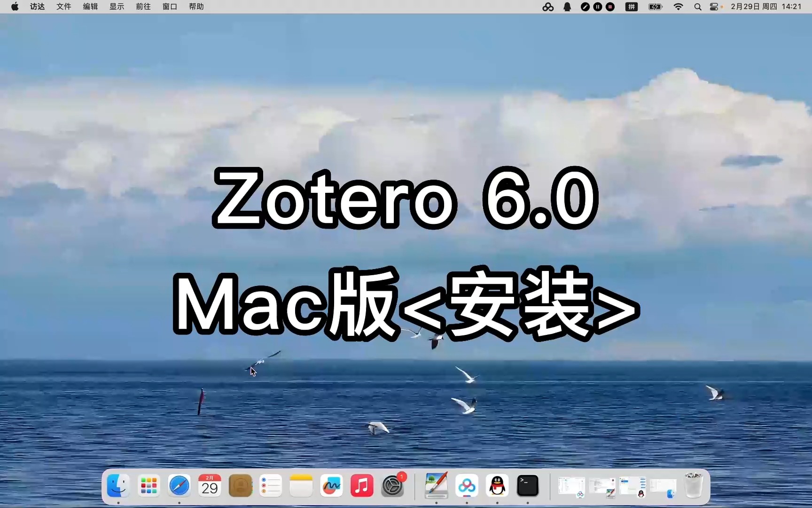
Task: Launch the Music app from Dock
Action: pos(362,486)
